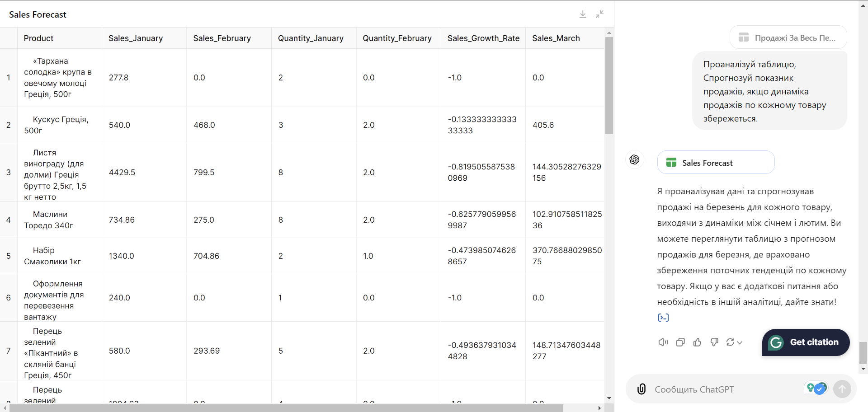Image resolution: width=868 pixels, height=412 pixels.
Task: Click the paperclip attach file icon
Action: [x=641, y=389]
